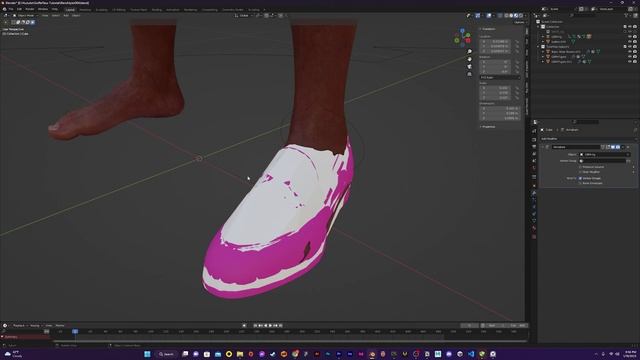The height and width of the screenshot is (360, 640).
Task: Open the Object properties tab
Action: coord(534,186)
